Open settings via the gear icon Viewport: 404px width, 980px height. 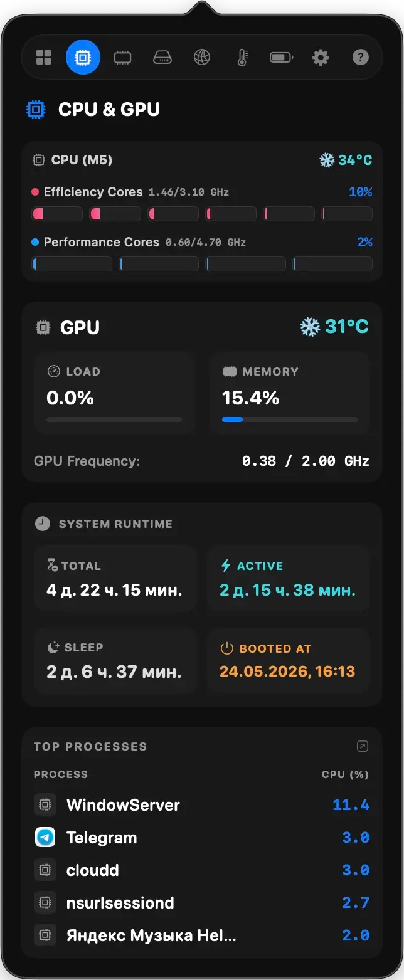(321, 58)
